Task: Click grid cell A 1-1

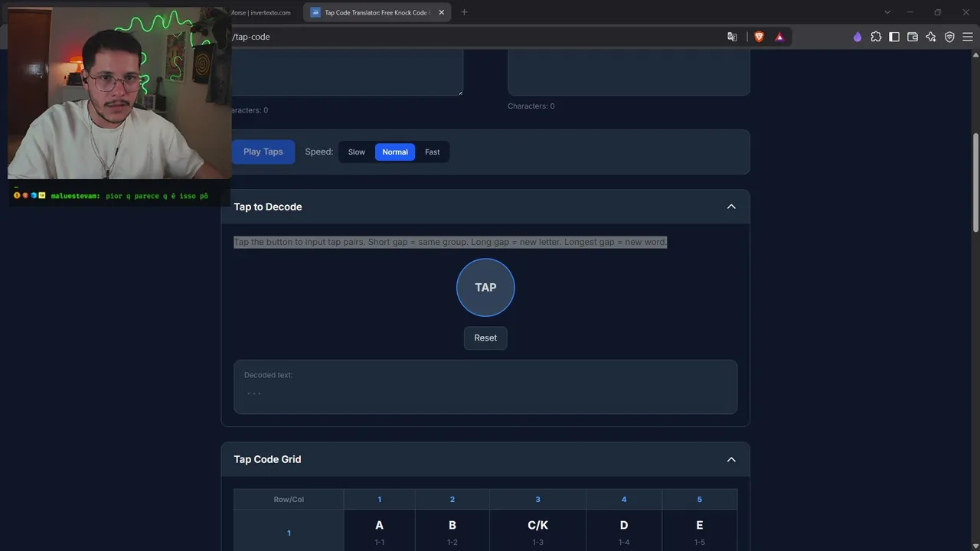Action: 379,533
